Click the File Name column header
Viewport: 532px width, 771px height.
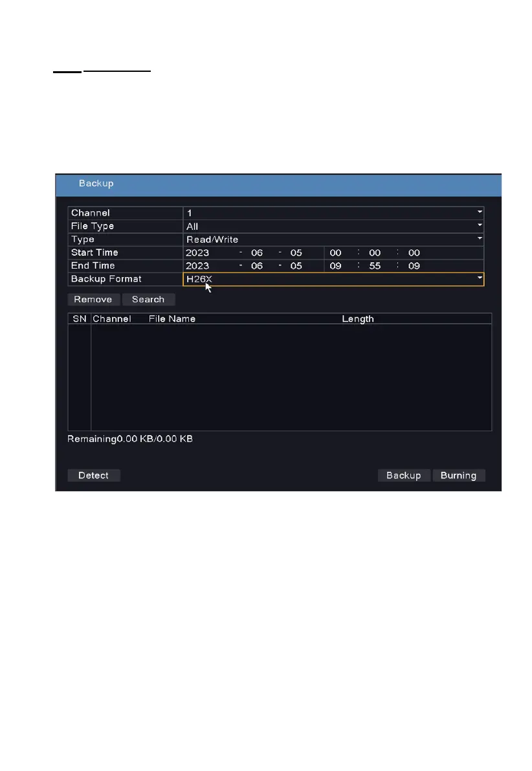172,319
